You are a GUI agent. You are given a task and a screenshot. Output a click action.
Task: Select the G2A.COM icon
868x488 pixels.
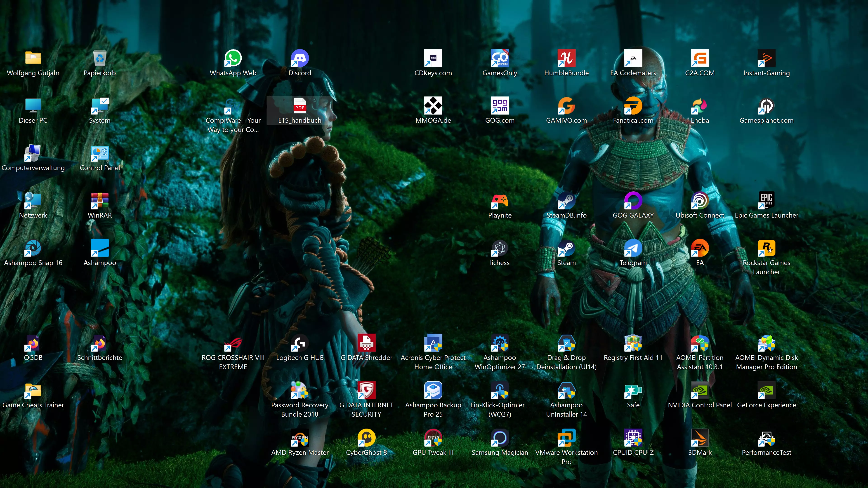click(x=700, y=58)
